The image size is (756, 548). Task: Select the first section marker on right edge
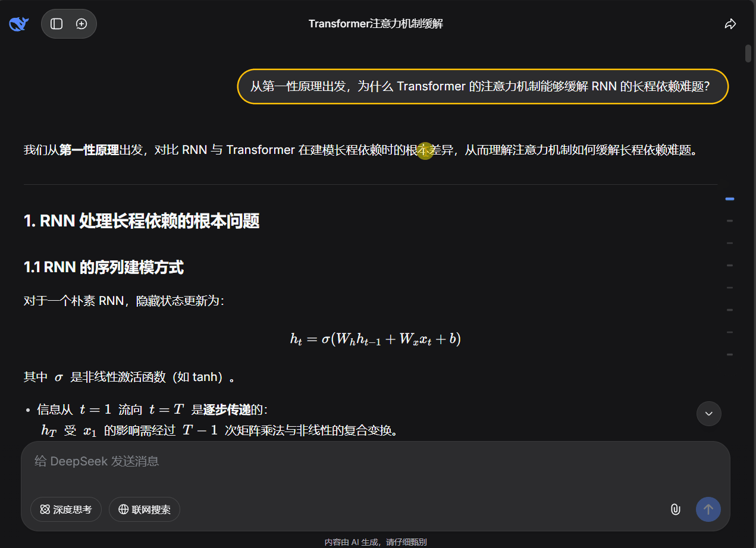pyautogui.click(x=729, y=199)
